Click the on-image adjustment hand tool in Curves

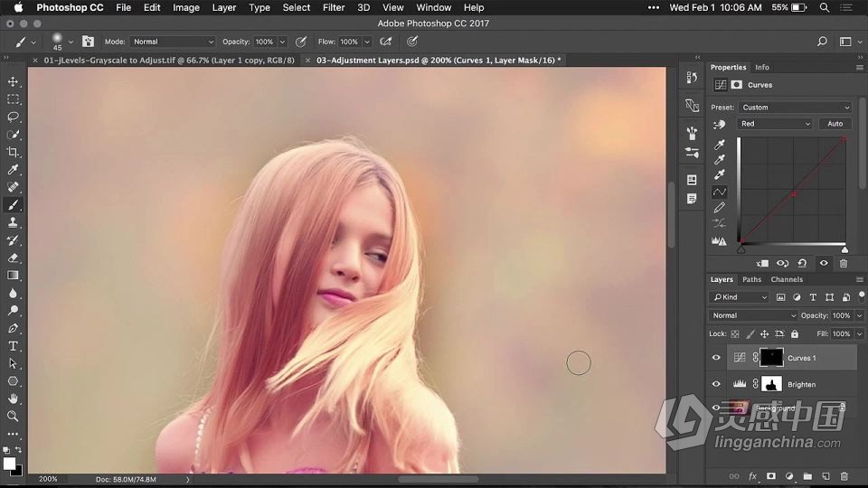pos(719,125)
